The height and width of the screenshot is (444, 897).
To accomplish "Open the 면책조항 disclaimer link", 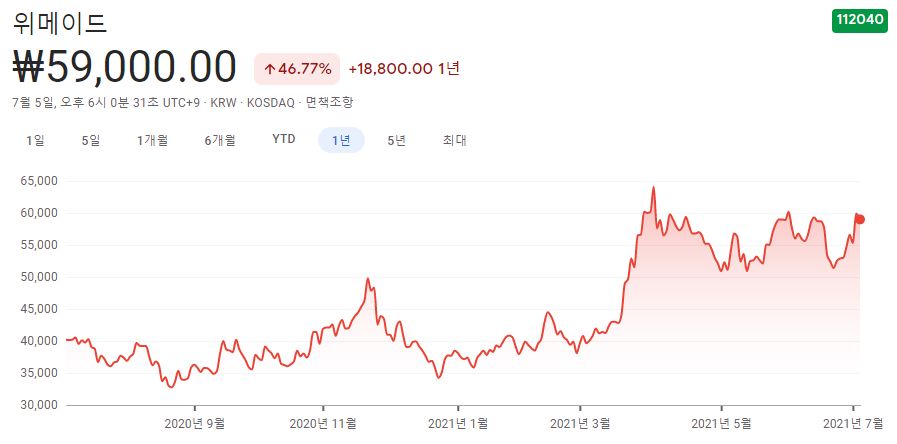I will (330, 103).
